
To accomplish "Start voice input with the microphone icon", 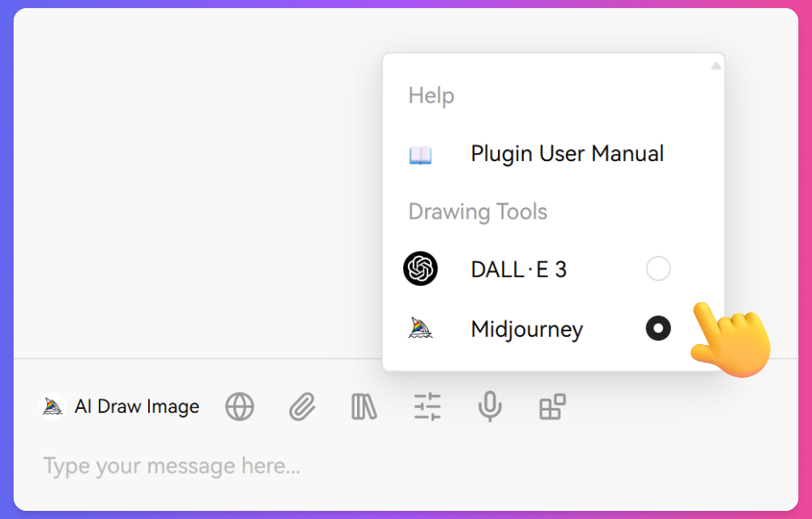I will click(490, 406).
